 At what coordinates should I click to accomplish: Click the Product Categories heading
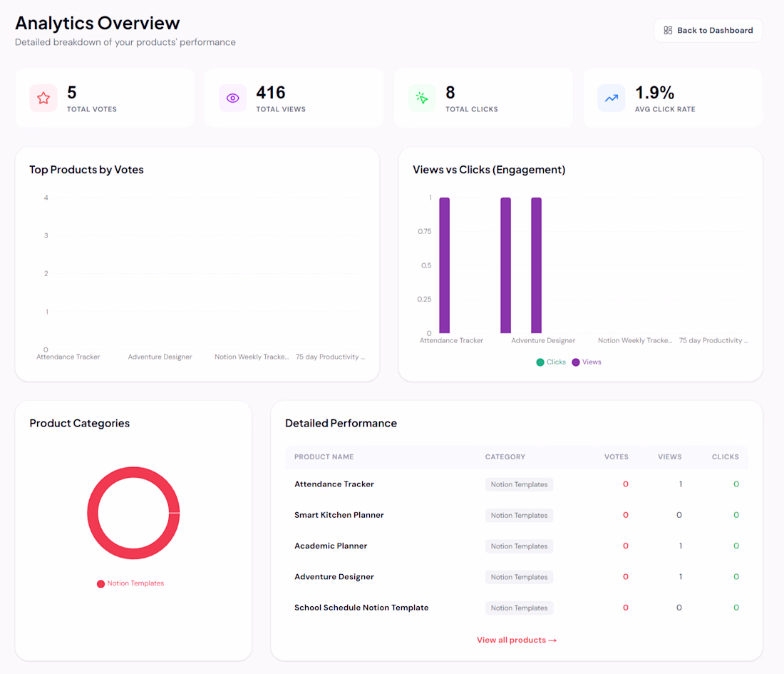coord(80,424)
